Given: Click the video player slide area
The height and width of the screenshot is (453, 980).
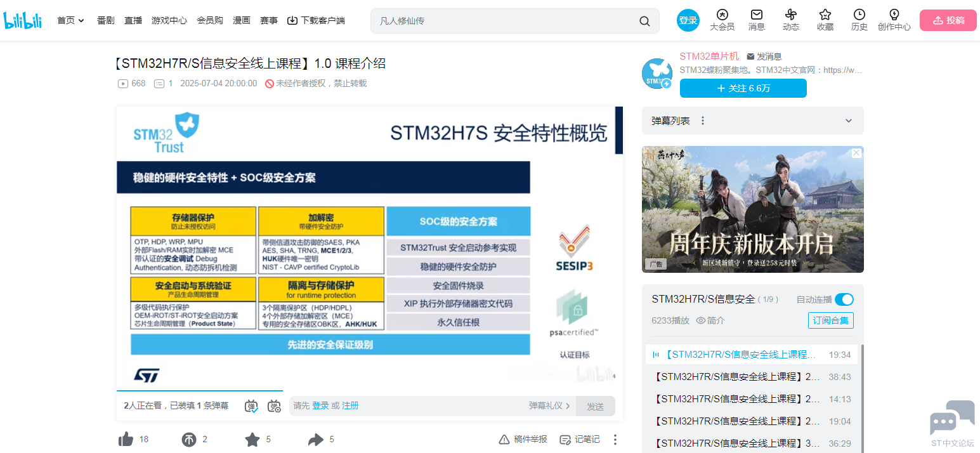Looking at the screenshot, I should tap(369, 247).
